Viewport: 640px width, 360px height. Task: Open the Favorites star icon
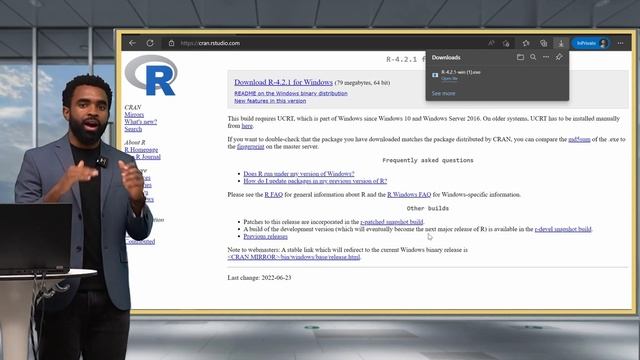click(526, 43)
